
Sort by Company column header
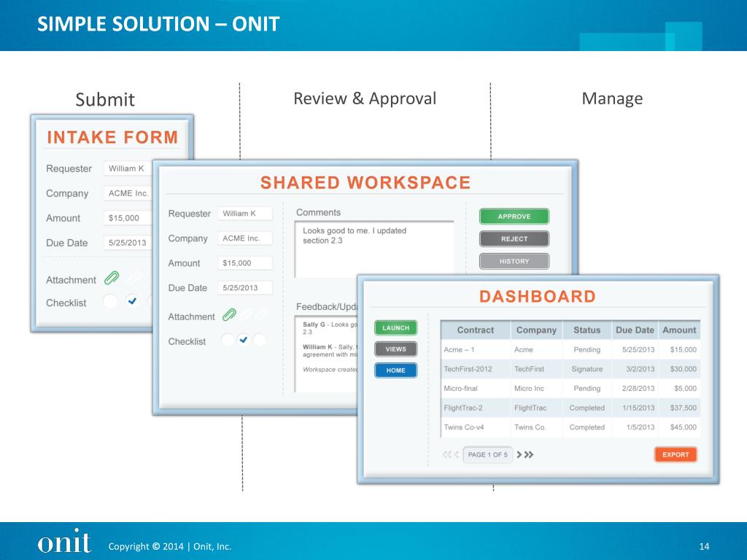pyautogui.click(x=536, y=330)
